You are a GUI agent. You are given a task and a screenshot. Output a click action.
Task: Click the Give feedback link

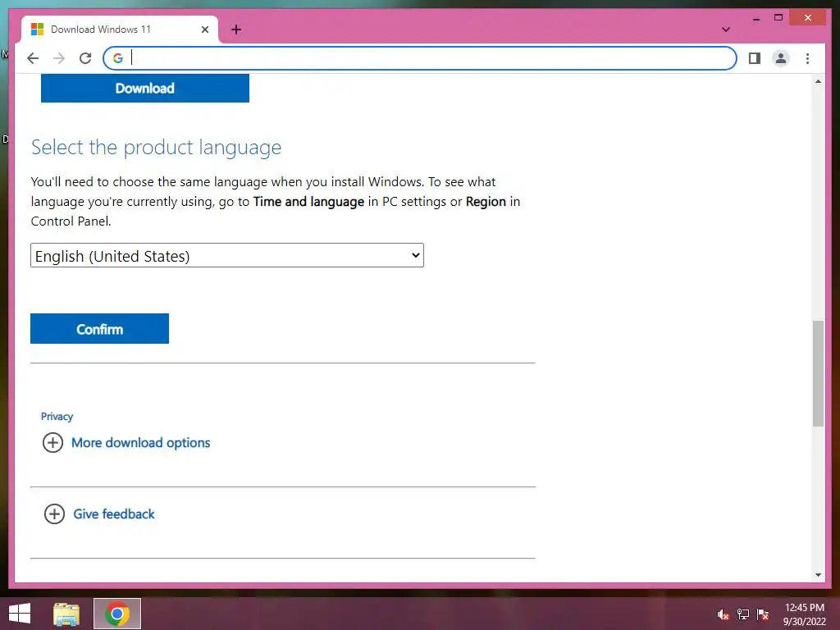(x=114, y=514)
